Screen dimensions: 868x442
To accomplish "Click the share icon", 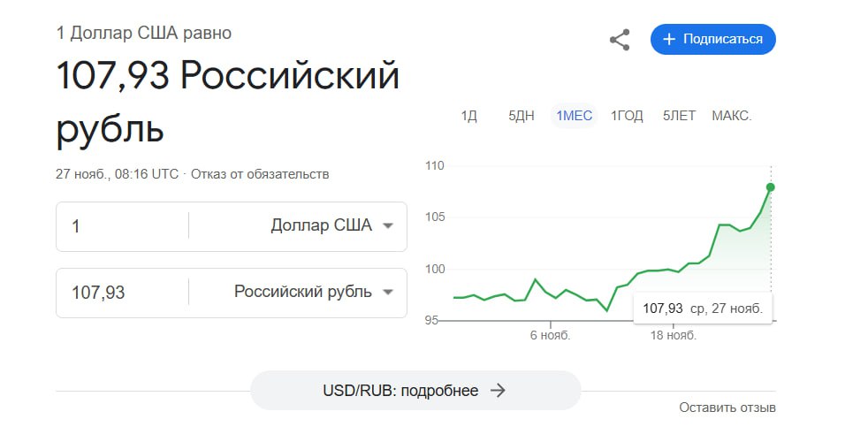I will [620, 40].
